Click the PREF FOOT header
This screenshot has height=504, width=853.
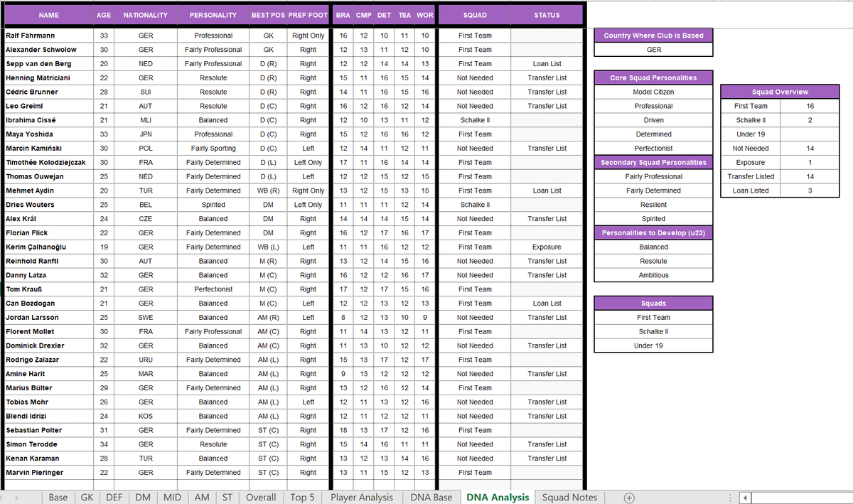(309, 15)
